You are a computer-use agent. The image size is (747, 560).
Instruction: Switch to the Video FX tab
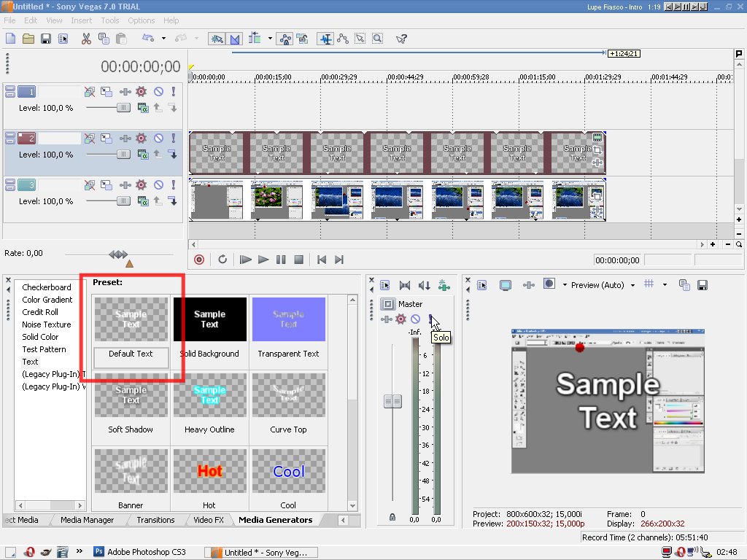(208, 520)
